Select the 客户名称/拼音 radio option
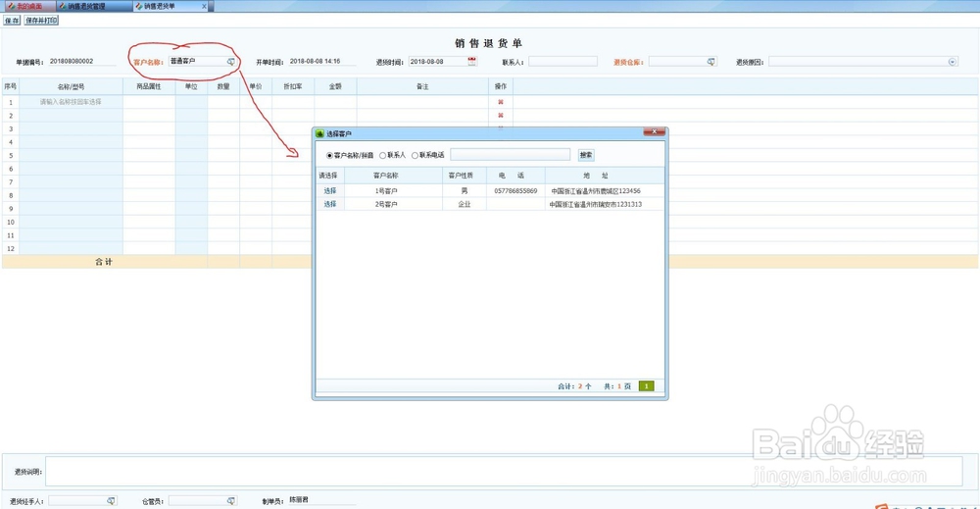The height and width of the screenshot is (509, 980). [329, 155]
